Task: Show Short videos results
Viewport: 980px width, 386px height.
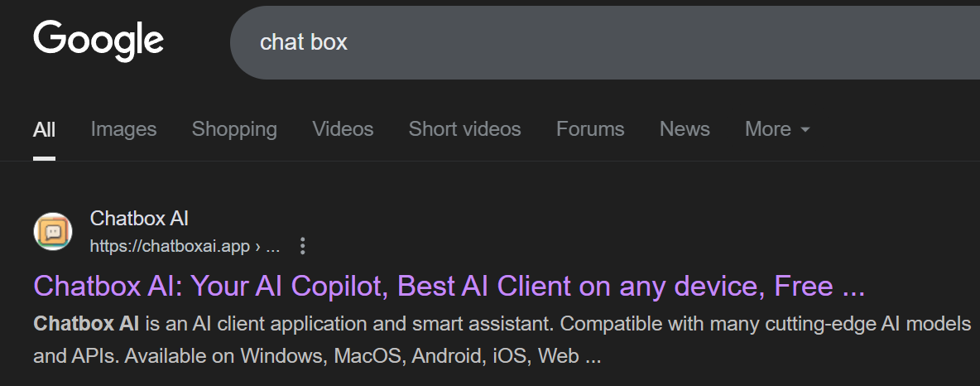Action: (x=465, y=129)
